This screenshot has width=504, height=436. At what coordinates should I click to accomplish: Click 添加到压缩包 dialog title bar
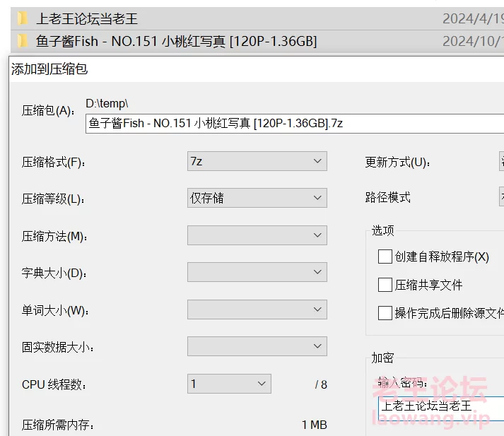tap(257, 69)
